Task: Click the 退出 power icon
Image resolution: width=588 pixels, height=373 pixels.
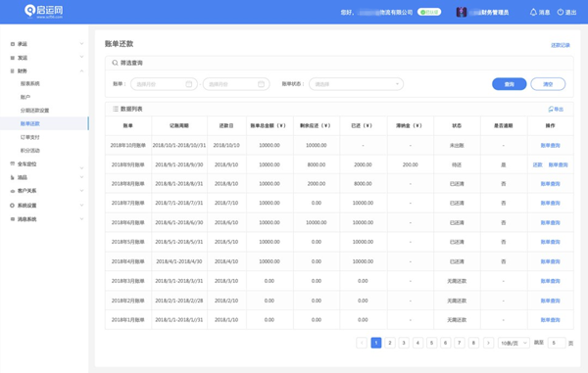Action: (x=561, y=12)
